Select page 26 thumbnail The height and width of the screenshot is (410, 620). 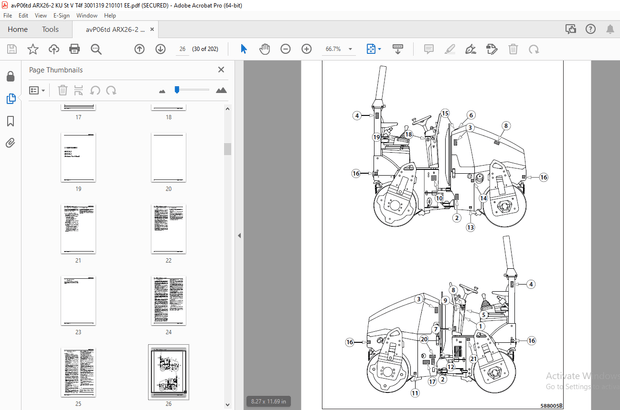pyautogui.click(x=168, y=372)
